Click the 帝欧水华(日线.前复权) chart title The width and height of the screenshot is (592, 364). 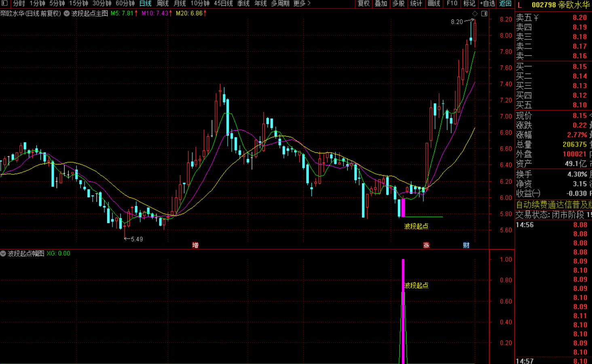tap(30, 13)
